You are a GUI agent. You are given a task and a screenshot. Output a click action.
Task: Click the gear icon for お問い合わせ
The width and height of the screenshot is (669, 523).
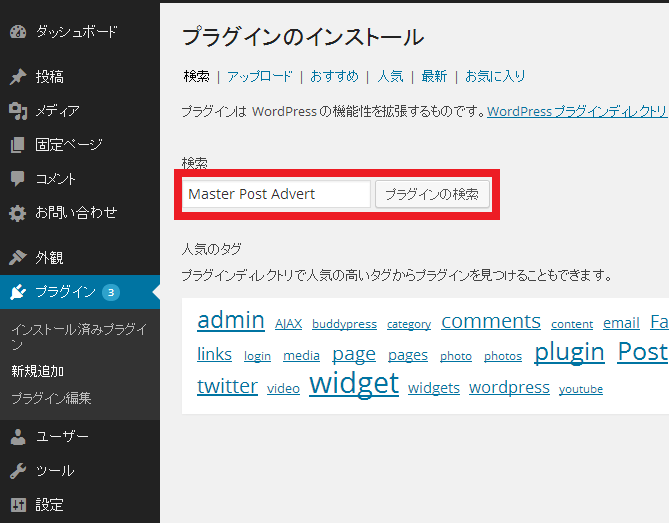point(17,213)
